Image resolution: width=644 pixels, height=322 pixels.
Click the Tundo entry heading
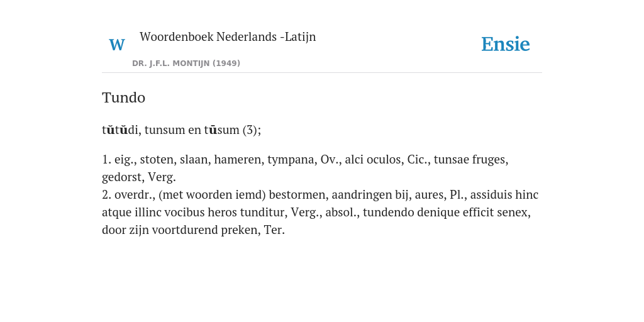click(x=124, y=97)
